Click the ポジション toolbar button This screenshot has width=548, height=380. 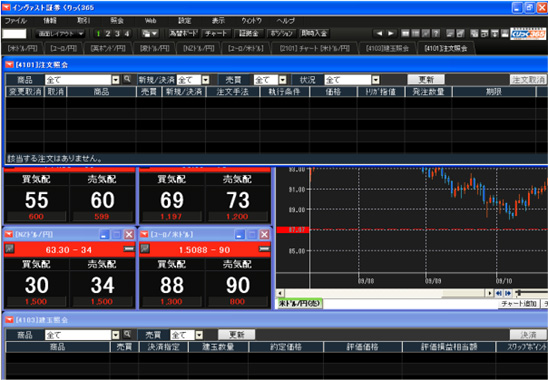click(282, 34)
